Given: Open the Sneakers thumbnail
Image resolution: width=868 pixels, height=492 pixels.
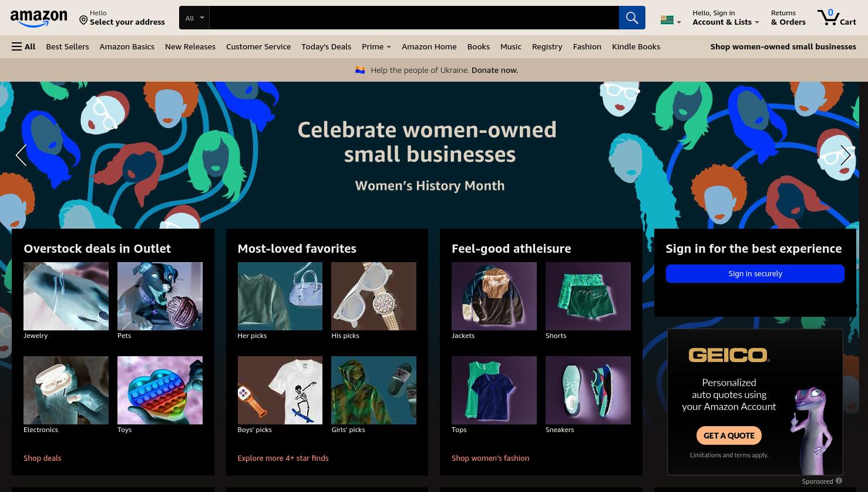Looking at the screenshot, I should point(588,390).
